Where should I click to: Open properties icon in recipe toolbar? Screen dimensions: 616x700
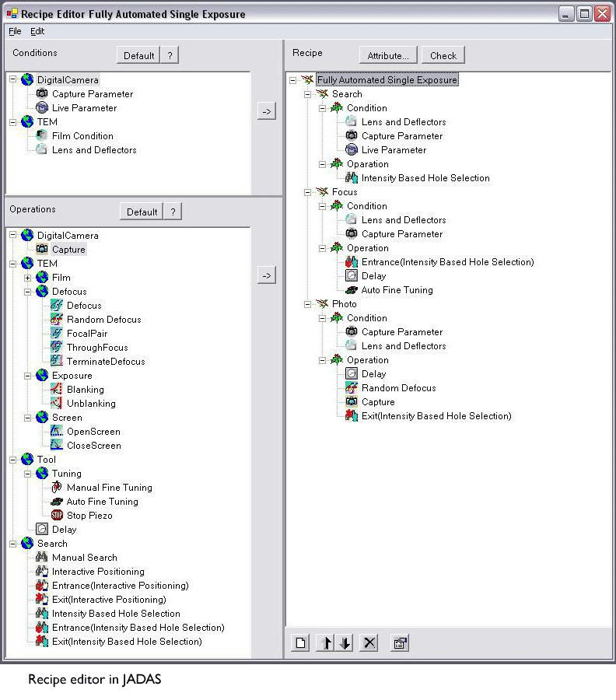pos(400,643)
